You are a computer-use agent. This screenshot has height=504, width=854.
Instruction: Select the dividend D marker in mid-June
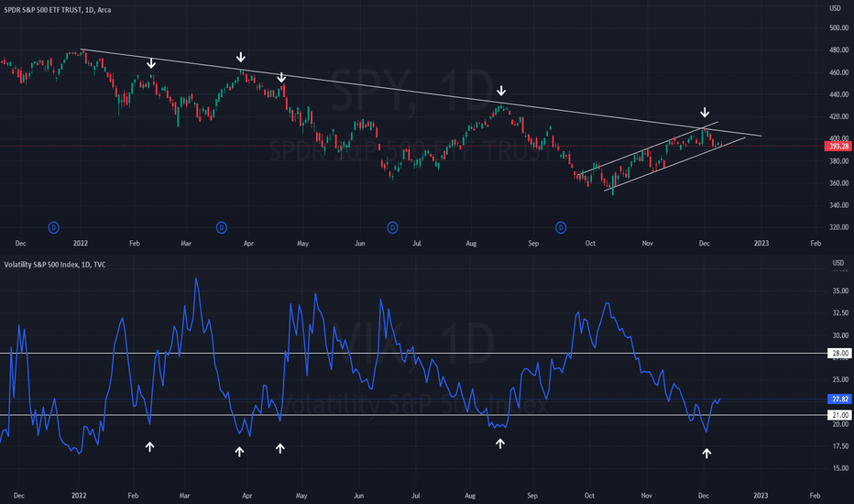pos(392,228)
